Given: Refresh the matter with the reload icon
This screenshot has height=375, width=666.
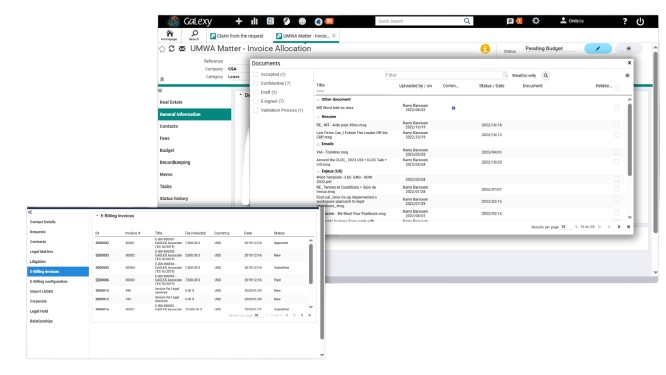Looking at the screenshot, I should pyautogui.click(x=172, y=49).
